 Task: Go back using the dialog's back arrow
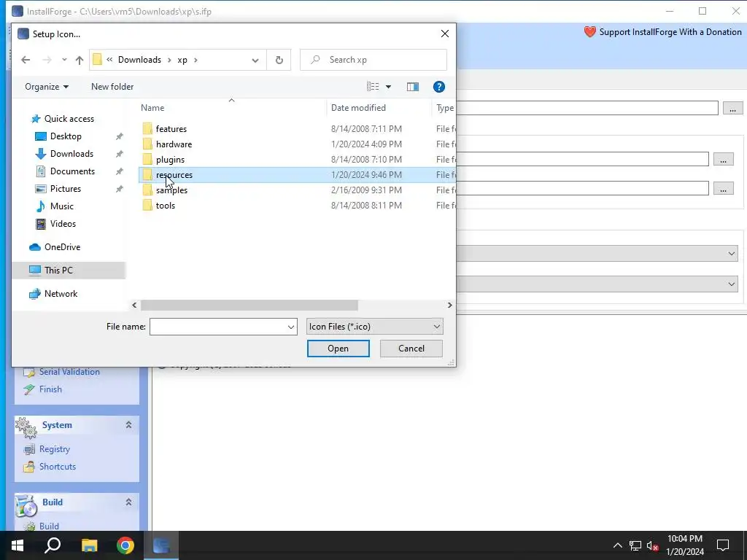[x=26, y=60]
